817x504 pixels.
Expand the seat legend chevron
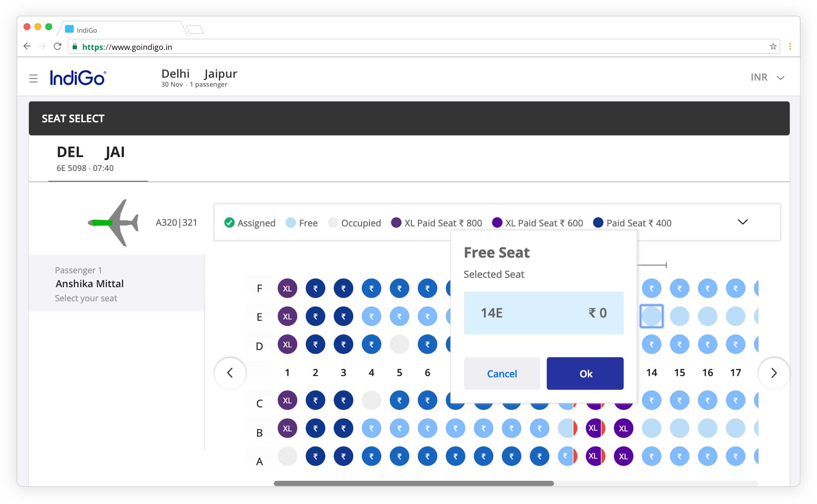(x=743, y=222)
